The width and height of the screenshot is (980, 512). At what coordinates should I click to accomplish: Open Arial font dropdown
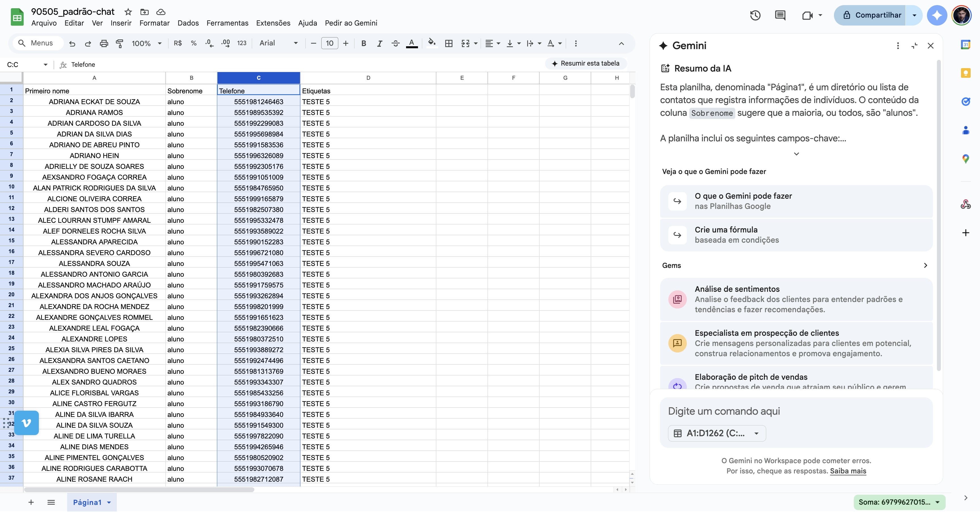(x=278, y=43)
